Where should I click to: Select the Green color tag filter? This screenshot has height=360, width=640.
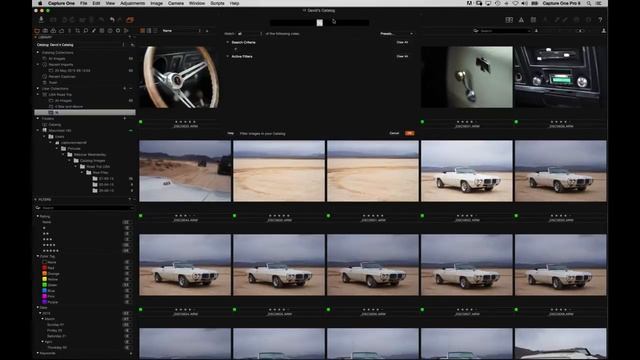(x=50, y=285)
